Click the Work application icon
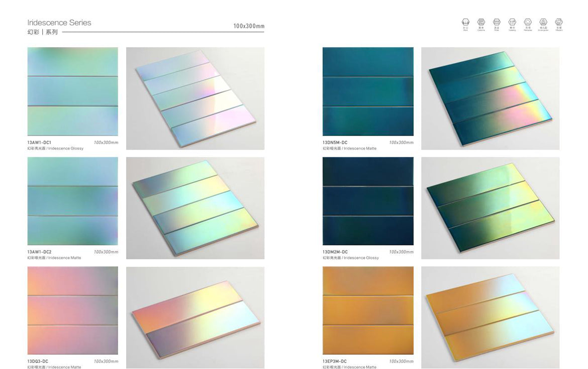The image size is (588, 369). coord(465,23)
